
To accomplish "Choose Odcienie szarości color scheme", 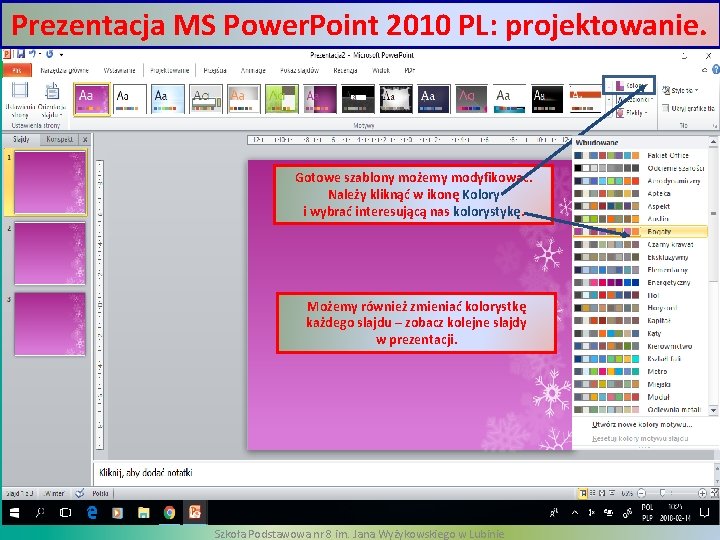I will 640,168.
